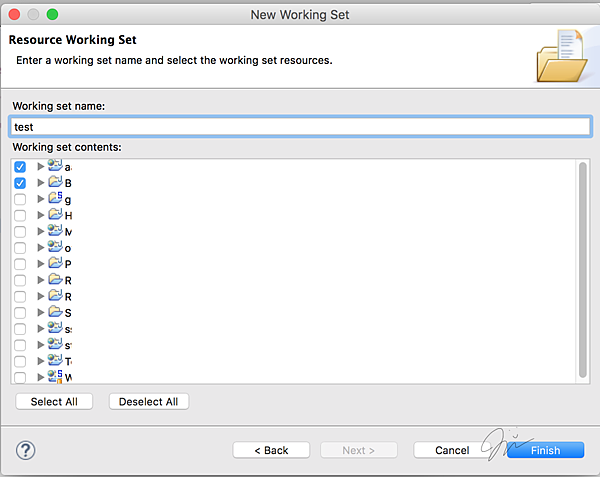Click the project icon beside item "g"

click(55, 198)
